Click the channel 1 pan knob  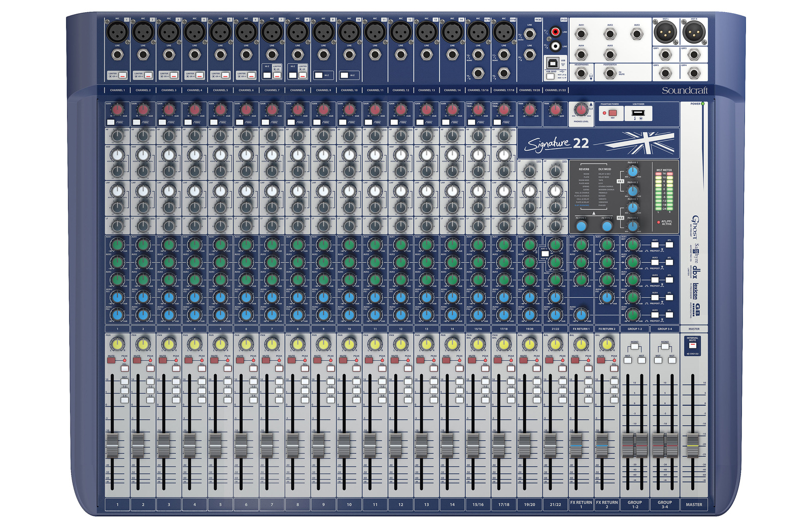tap(117, 345)
